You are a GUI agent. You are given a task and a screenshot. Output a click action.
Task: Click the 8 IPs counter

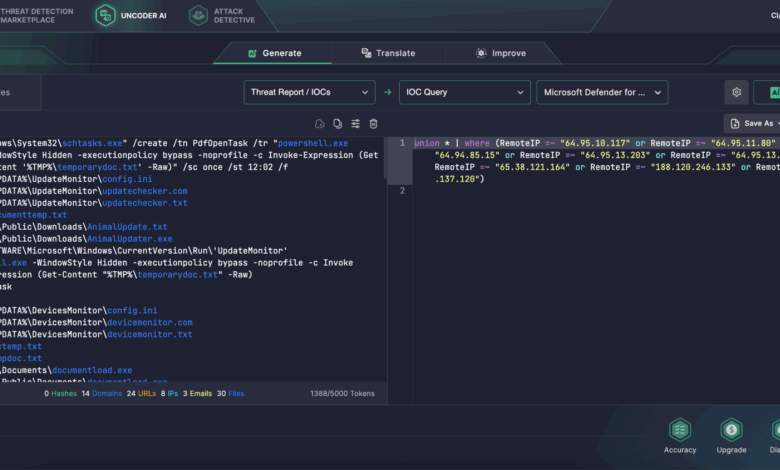[169, 393]
